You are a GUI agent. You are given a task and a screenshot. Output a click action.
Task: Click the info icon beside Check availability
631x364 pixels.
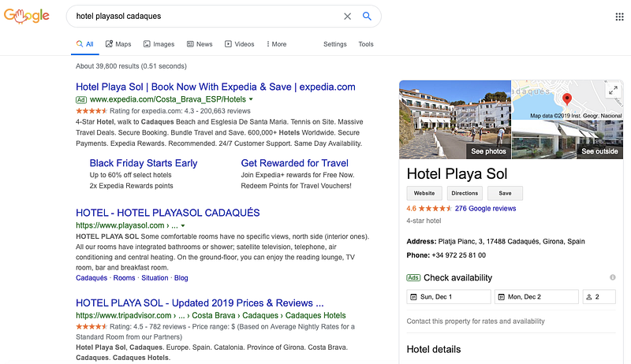click(613, 277)
